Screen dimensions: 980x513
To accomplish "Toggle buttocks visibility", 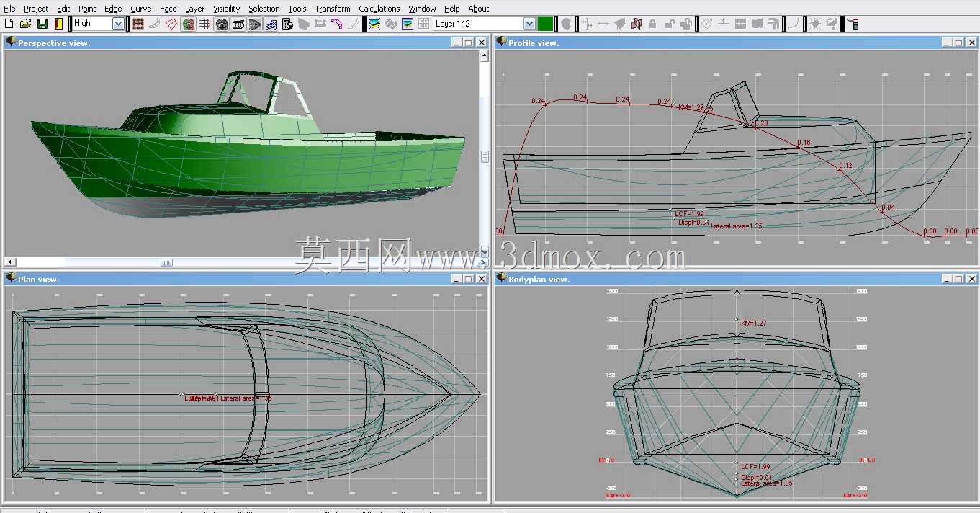I will [238, 24].
